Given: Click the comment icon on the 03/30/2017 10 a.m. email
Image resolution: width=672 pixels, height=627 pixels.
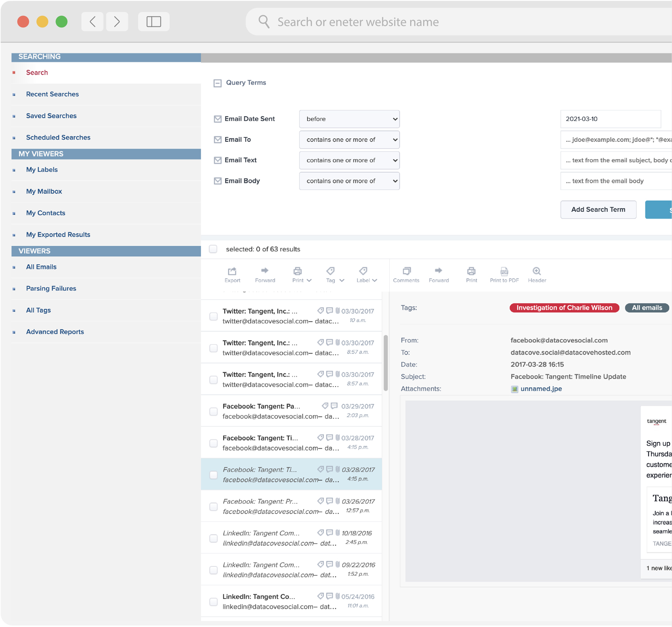Looking at the screenshot, I should [330, 311].
